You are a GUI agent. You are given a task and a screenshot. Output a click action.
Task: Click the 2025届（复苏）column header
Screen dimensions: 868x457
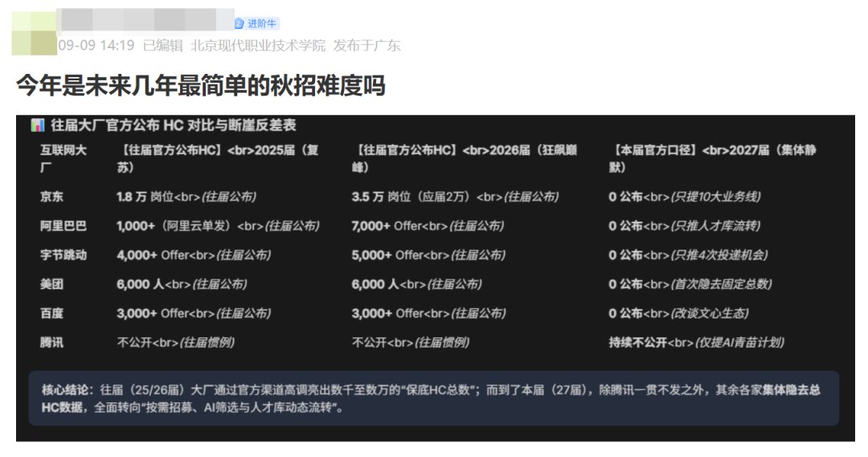(x=218, y=158)
